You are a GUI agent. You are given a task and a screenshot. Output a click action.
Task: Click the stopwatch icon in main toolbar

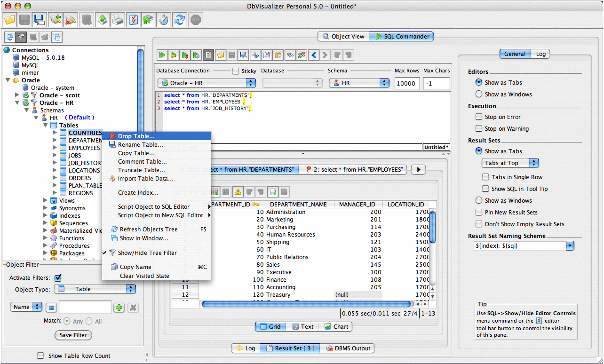(x=164, y=20)
